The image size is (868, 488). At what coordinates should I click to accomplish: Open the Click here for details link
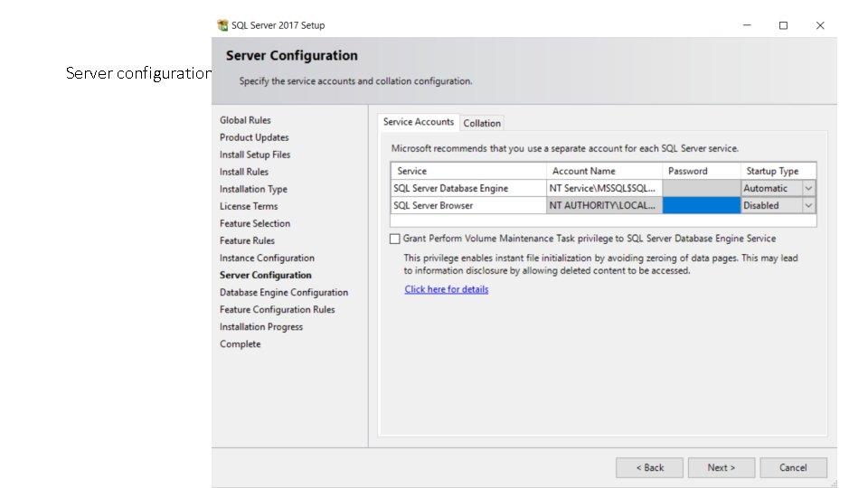447,289
